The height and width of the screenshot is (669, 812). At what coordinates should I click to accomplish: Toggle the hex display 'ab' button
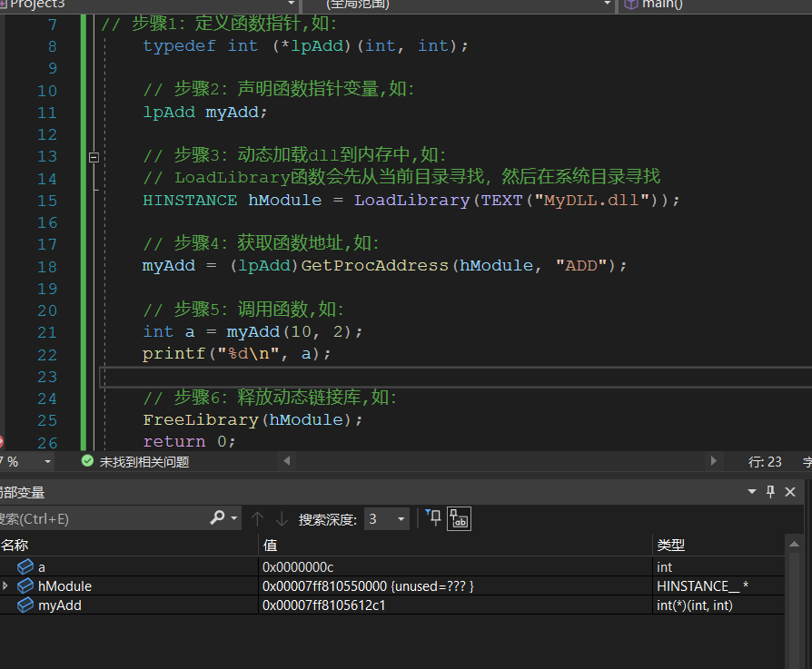click(x=460, y=518)
